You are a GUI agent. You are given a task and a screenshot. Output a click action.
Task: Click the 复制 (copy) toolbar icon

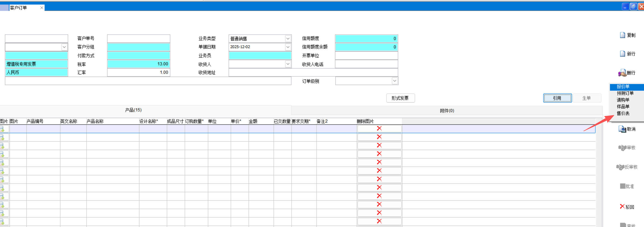(622, 35)
